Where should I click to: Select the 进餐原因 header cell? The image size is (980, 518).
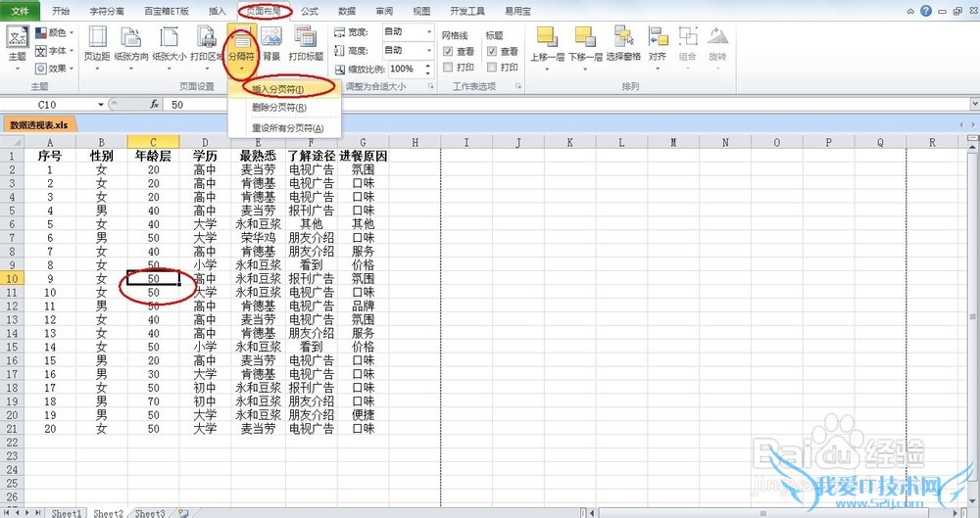point(364,156)
